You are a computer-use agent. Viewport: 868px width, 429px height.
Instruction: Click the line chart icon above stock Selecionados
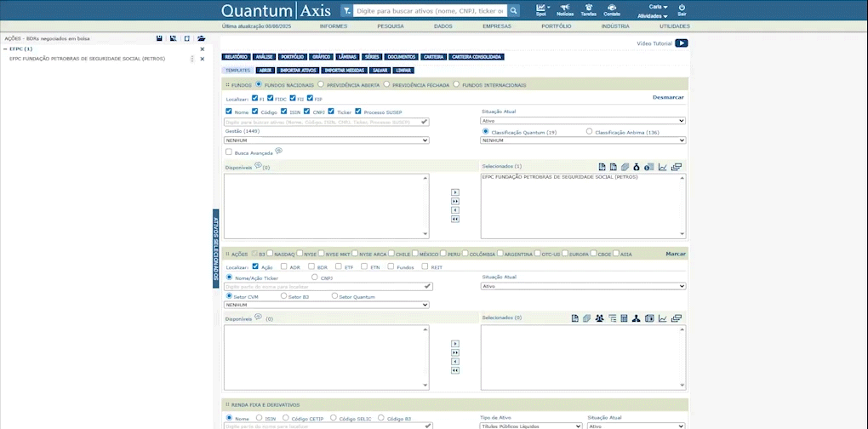point(663,318)
